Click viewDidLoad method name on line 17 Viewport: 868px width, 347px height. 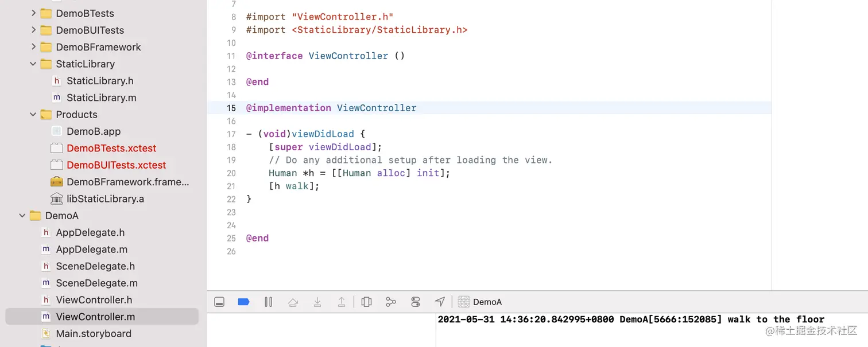pos(323,134)
